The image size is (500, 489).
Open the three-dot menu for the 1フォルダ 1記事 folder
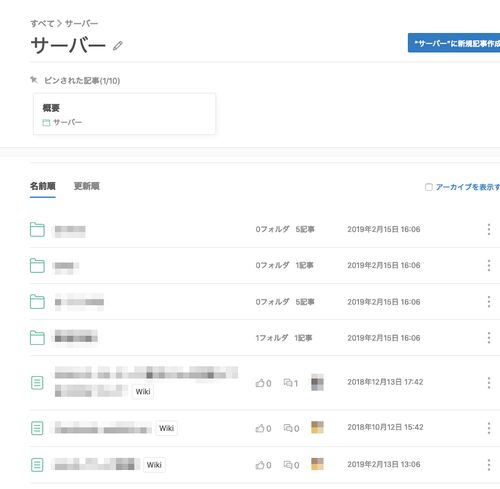pos(489,338)
